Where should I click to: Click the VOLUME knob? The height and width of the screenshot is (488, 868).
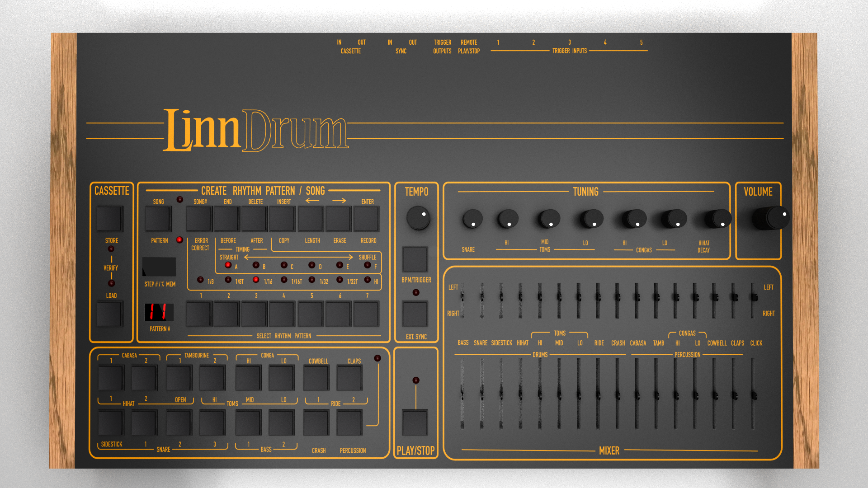pos(771,218)
